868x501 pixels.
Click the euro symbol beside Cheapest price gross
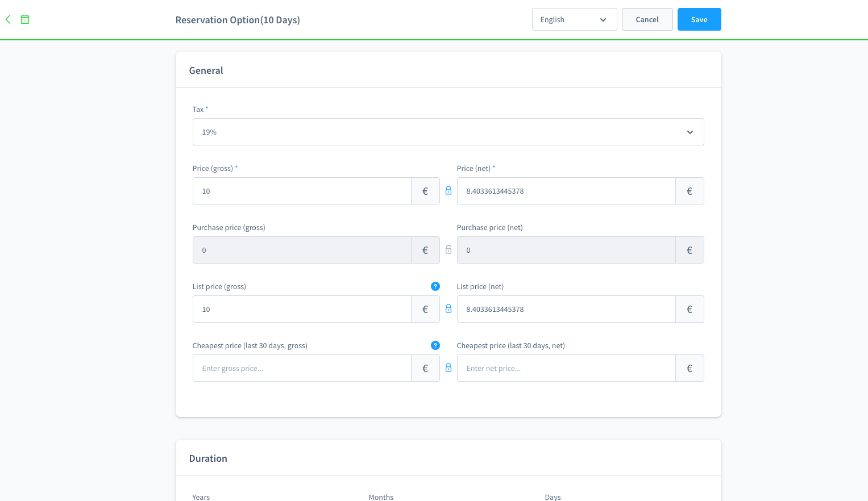pos(425,368)
